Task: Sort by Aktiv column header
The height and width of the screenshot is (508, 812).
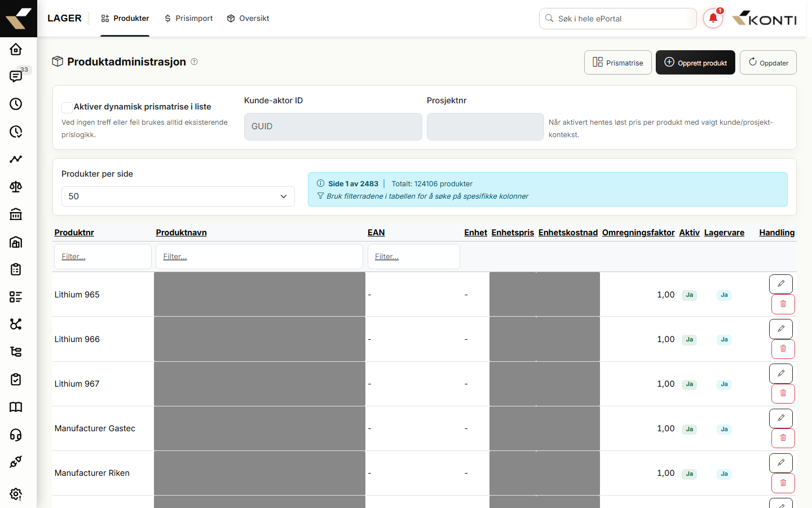Action: [x=689, y=233]
